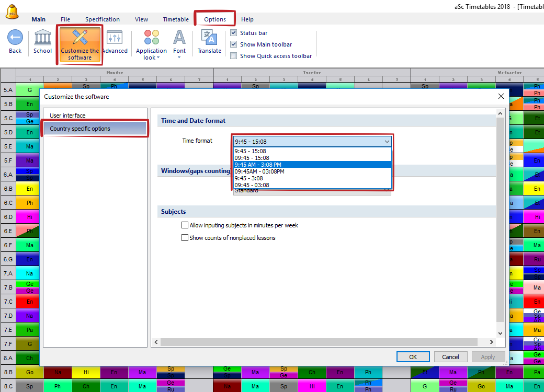
Task: Enable Show Quick access toolbar checkbox
Action: 234,56
